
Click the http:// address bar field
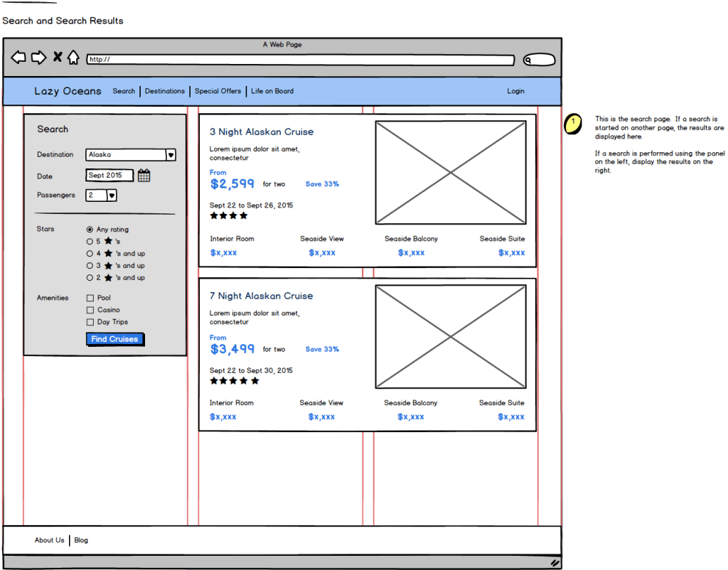point(300,60)
